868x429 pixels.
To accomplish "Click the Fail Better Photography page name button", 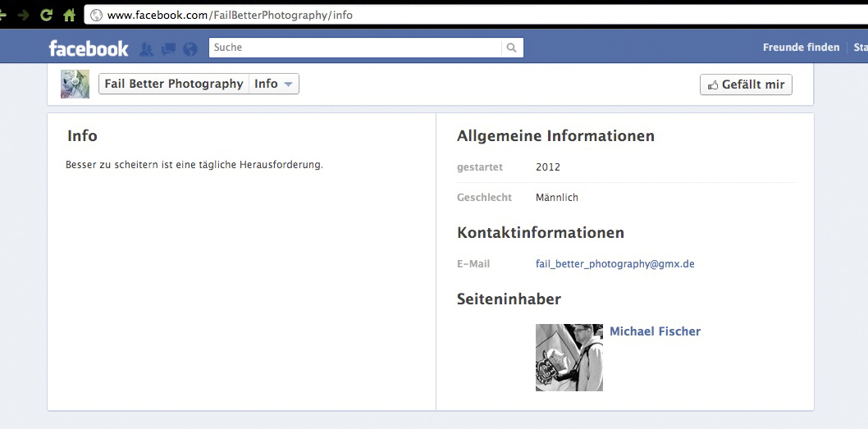I will pos(174,84).
